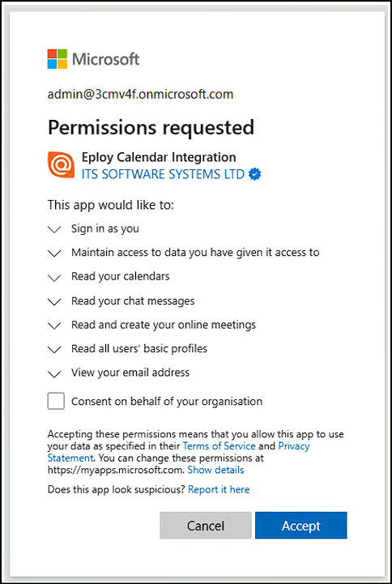Viewport: 392px width, 584px height.
Task: Open the ITS SOFTWARE SYSTEMS LTD publisher link
Action: (x=163, y=174)
